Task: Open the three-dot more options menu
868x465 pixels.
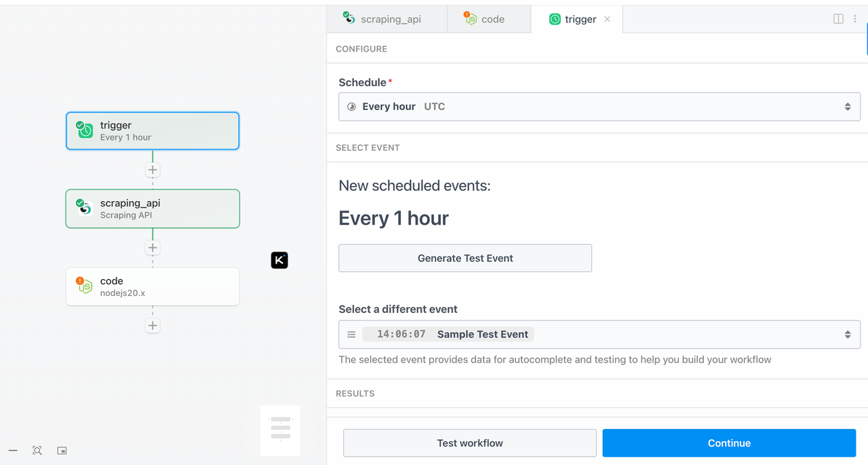Action: [855, 19]
